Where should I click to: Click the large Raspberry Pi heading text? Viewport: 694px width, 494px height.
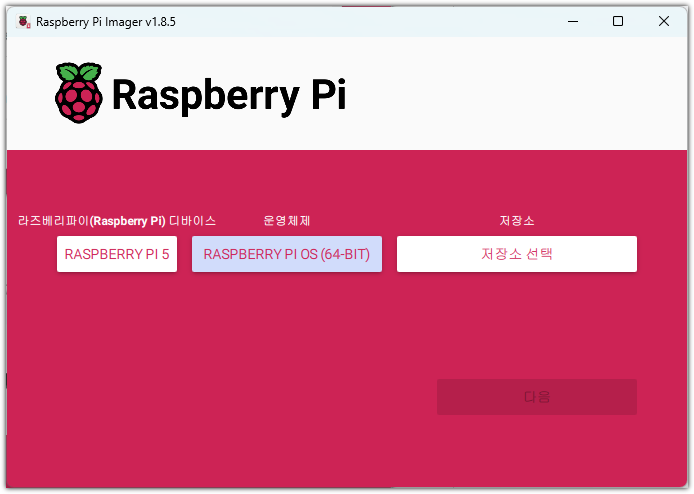point(229,95)
